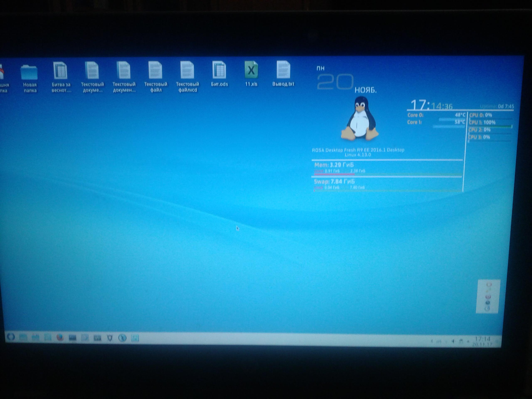Click the top red power icon in widget
This screenshot has width=532, height=399.
coord(489,284)
